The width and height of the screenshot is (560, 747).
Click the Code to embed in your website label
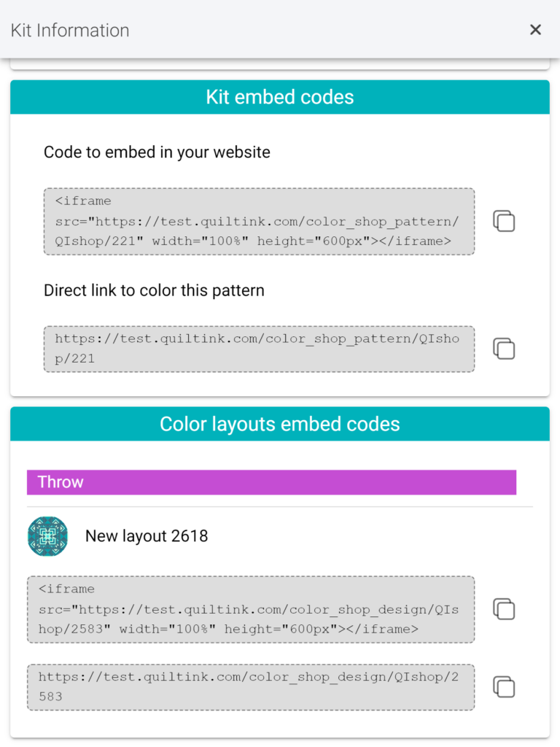click(x=157, y=152)
